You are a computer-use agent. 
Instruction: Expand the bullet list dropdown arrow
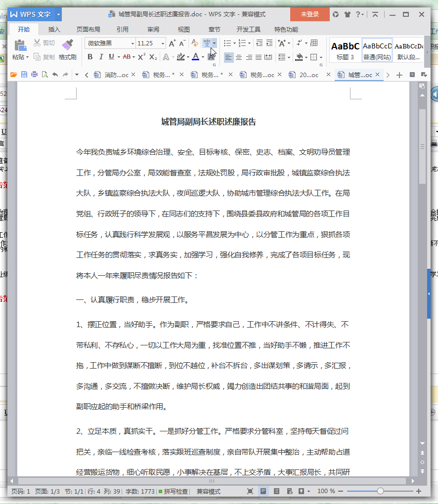point(234,43)
